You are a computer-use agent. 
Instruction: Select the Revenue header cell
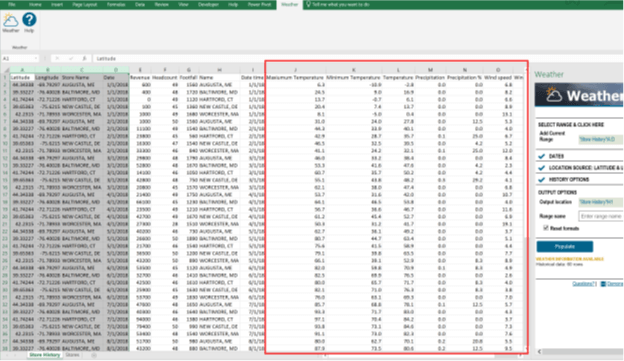coord(140,78)
